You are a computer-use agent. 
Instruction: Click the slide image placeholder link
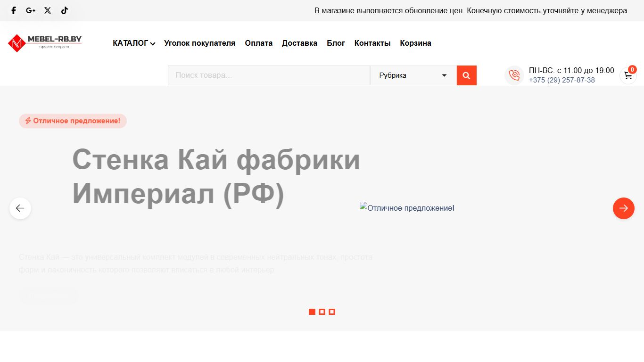[407, 208]
